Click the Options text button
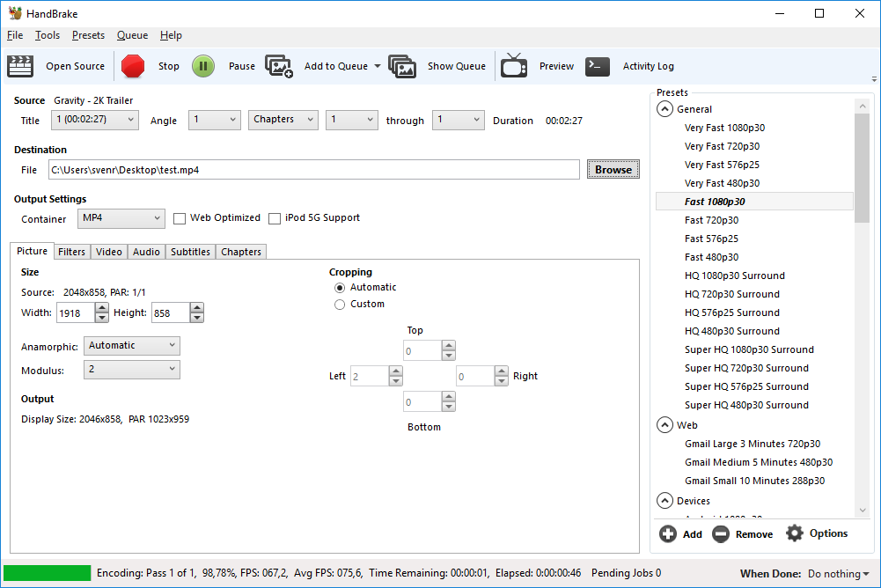Image resolution: width=881 pixels, height=588 pixels. (828, 533)
